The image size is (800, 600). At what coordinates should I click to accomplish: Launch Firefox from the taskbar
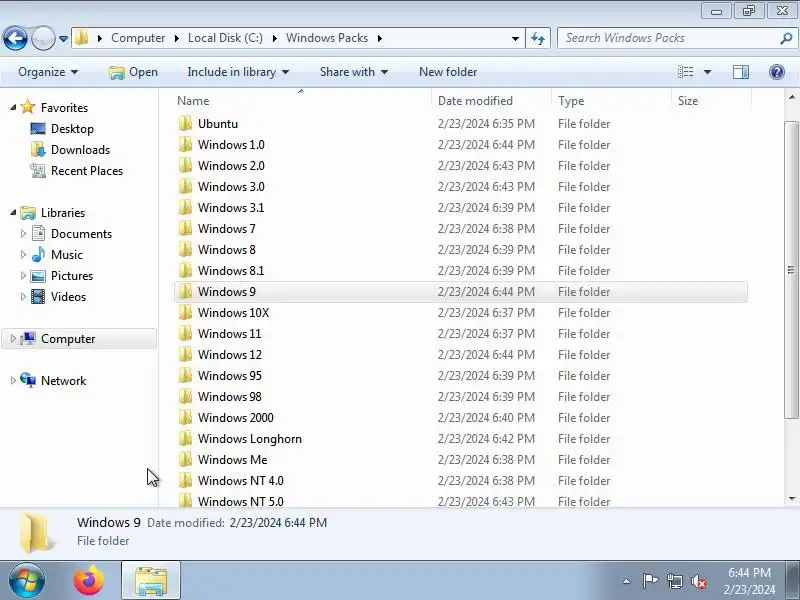pyautogui.click(x=89, y=581)
